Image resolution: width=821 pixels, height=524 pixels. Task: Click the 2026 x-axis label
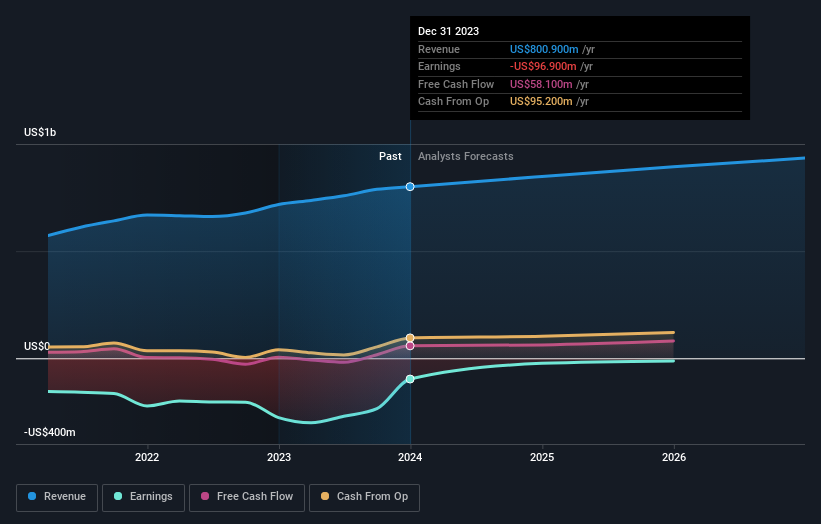pyautogui.click(x=674, y=458)
